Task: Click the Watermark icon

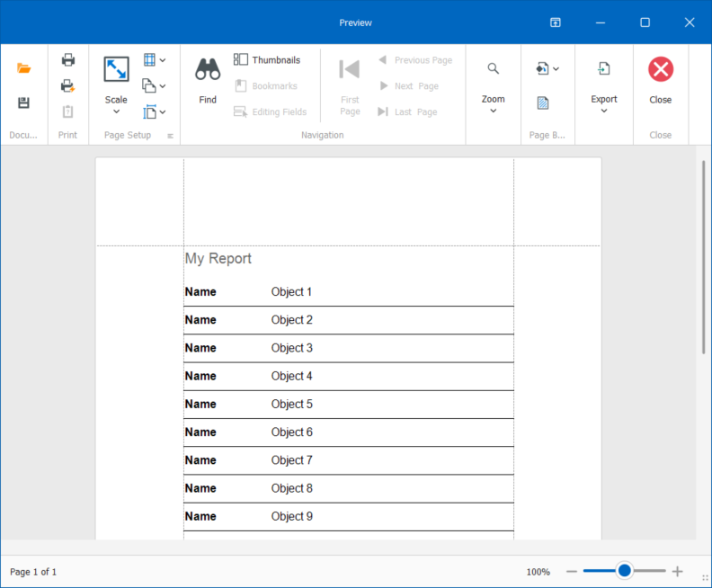Action: click(x=543, y=103)
